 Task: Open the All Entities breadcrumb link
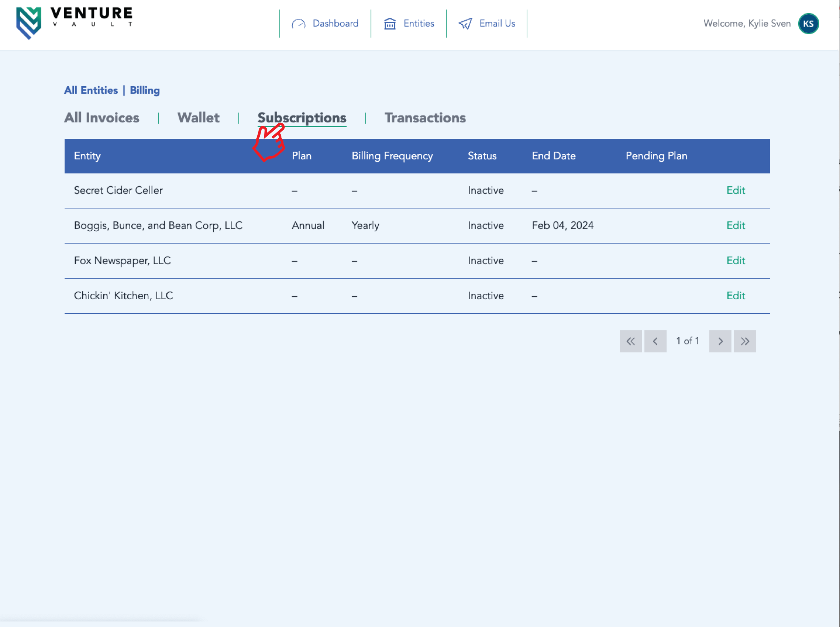coord(91,90)
